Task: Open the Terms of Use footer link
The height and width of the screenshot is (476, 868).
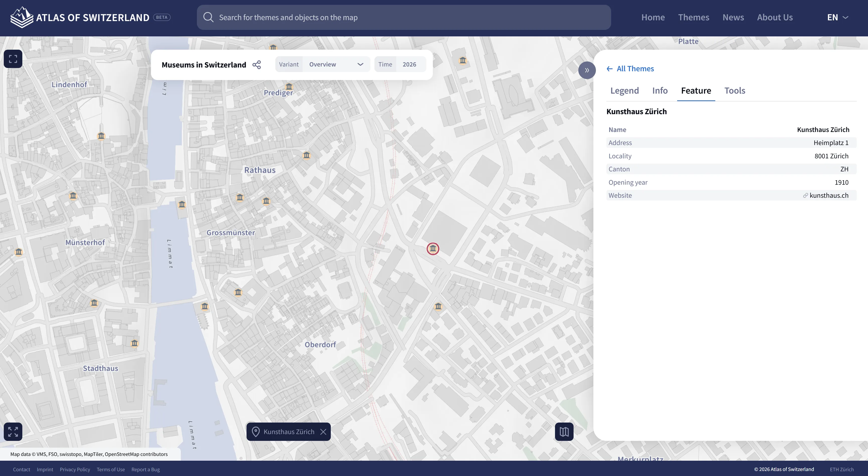Action: [x=111, y=469]
